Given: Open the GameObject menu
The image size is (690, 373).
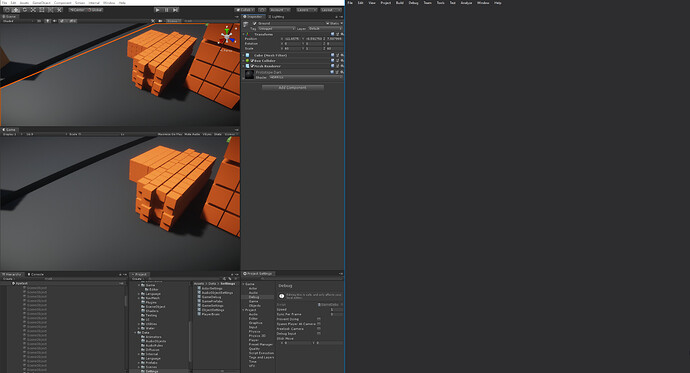Looking at the screenshot, I should [x=42, y=3].
